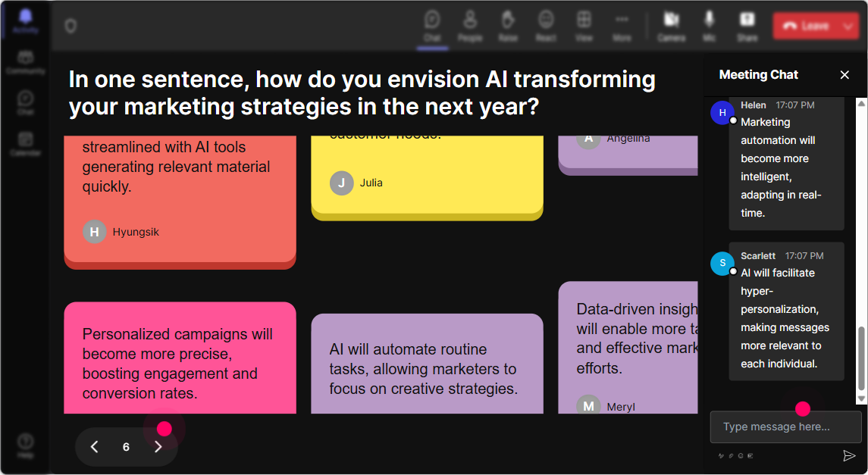Click the question heading about AI transforming marketing
868x475 pixels.
point(362,93)
